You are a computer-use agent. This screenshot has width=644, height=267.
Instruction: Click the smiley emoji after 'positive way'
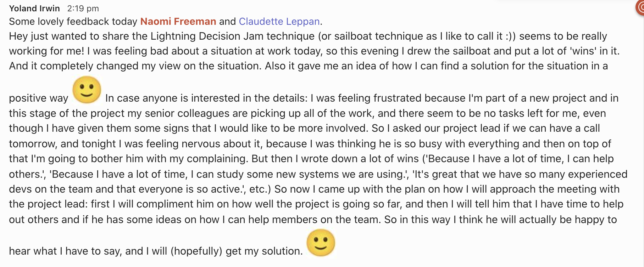point(87,90)
